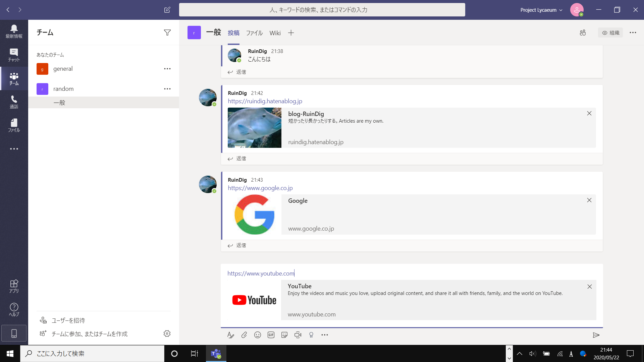Open the emoji picker icon
644x362 pixels.
pos(257,335)
